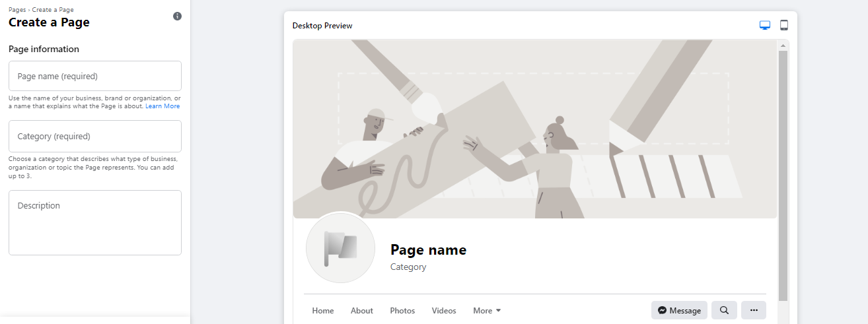
Task: Click the preview vertical scrollbar thumb
Action: pos(783,176)
